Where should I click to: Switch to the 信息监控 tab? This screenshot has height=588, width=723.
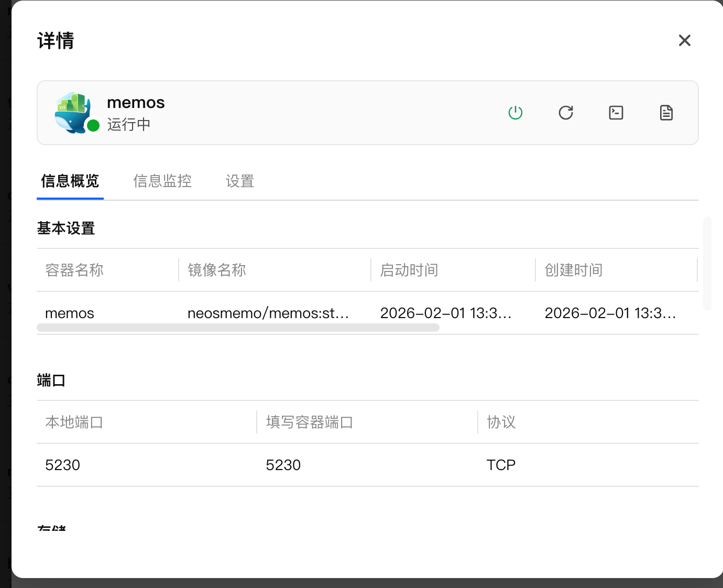pos(162,181)
